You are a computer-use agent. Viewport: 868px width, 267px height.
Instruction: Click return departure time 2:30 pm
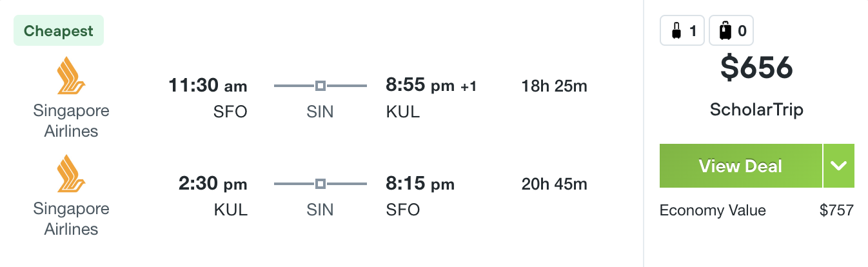tap(213, 184)
